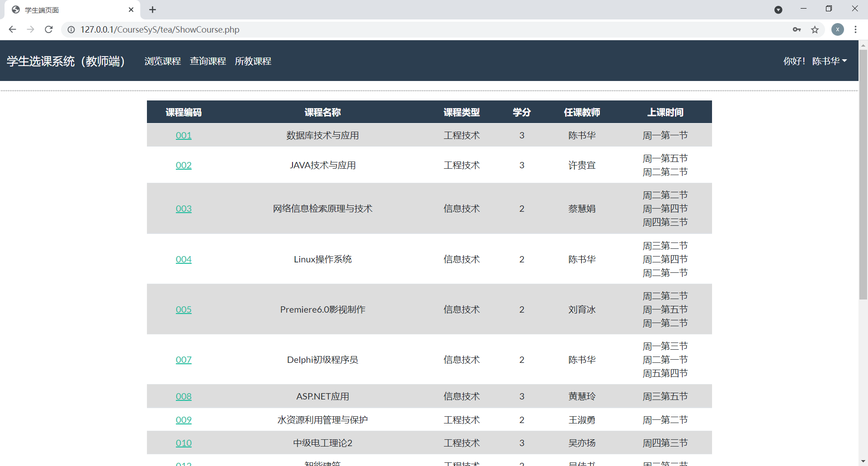The image size is (868, 466).
Task: Expand the 陈书华 user dropdown
Action: tap(830, 61)
